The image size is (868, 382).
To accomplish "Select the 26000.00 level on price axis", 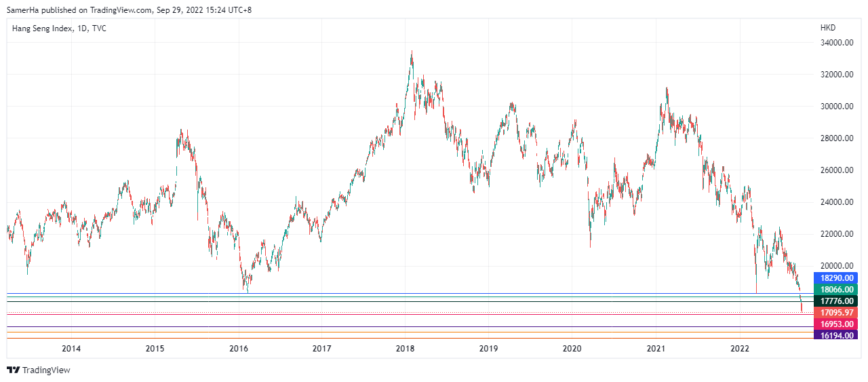I will point(835,170).
